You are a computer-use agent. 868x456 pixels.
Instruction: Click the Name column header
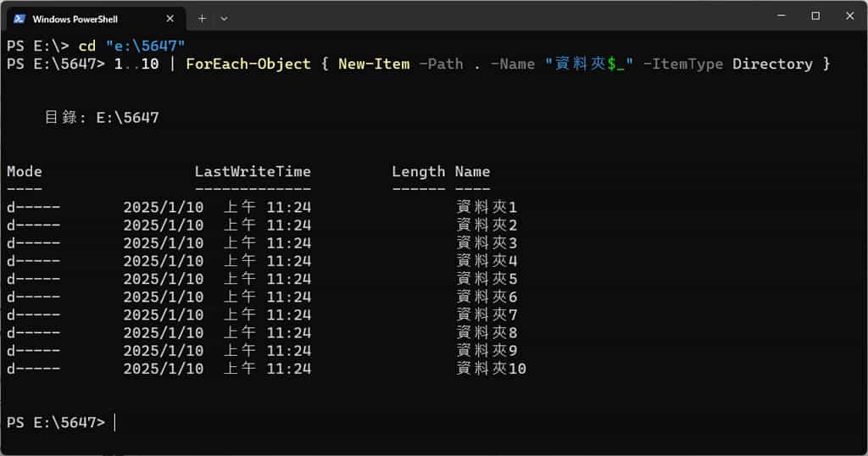coord(473,171)
